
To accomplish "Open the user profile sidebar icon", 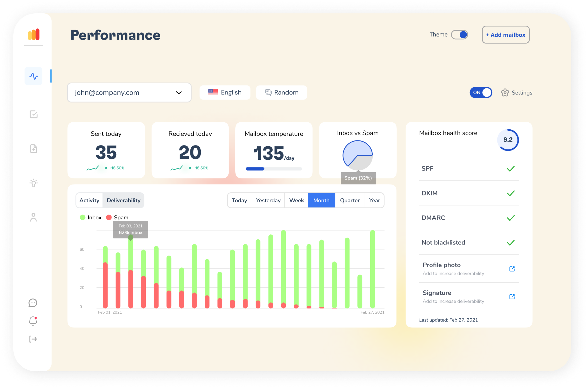I will [33, 217].
